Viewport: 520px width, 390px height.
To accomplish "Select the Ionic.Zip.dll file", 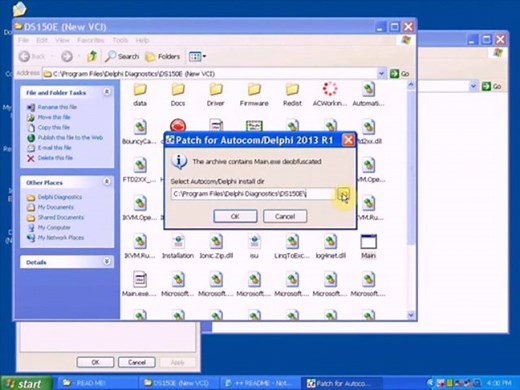I will [x=216, y=247].
